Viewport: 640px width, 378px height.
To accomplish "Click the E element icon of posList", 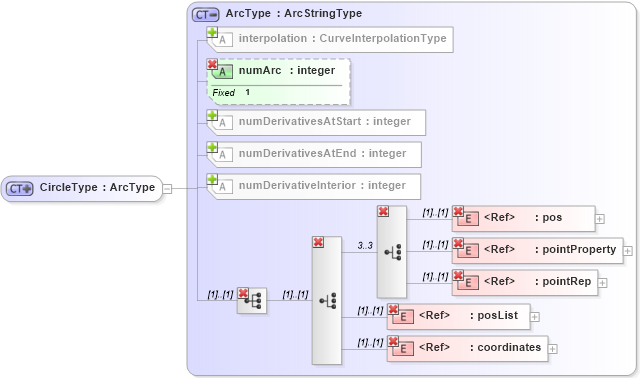I will 403,317.
